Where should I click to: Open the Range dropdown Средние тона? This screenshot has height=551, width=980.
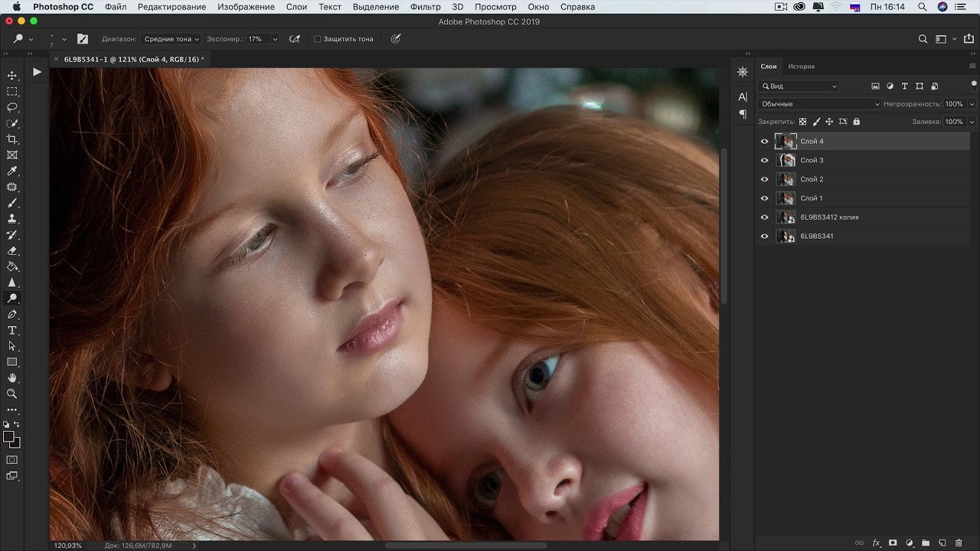(171, 39)
